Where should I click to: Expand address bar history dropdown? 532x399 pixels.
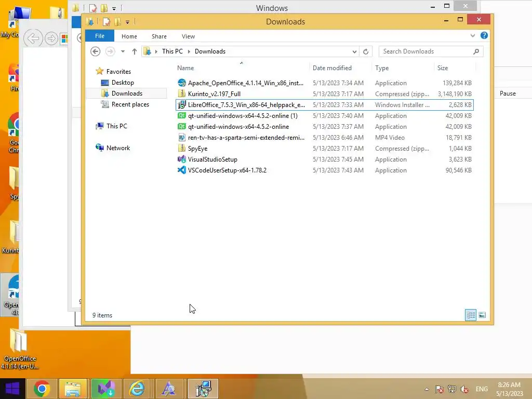click(354, 51)
